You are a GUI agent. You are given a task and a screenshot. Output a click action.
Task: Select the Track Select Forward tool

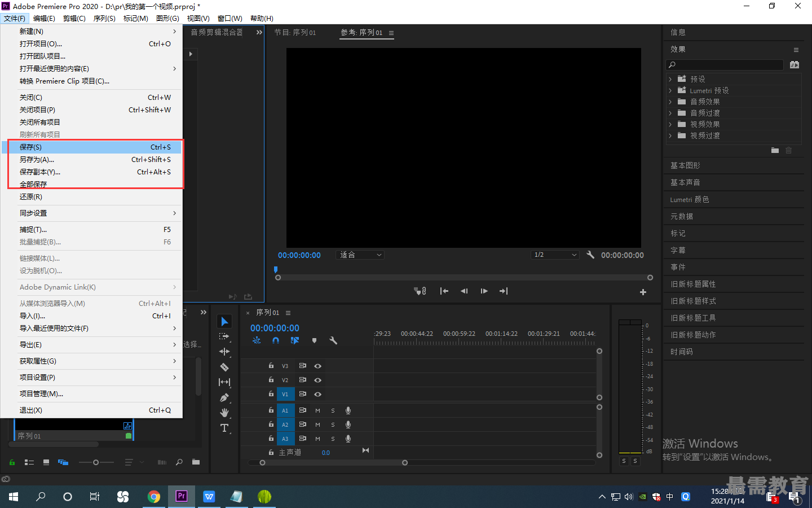tap(224, 336)
